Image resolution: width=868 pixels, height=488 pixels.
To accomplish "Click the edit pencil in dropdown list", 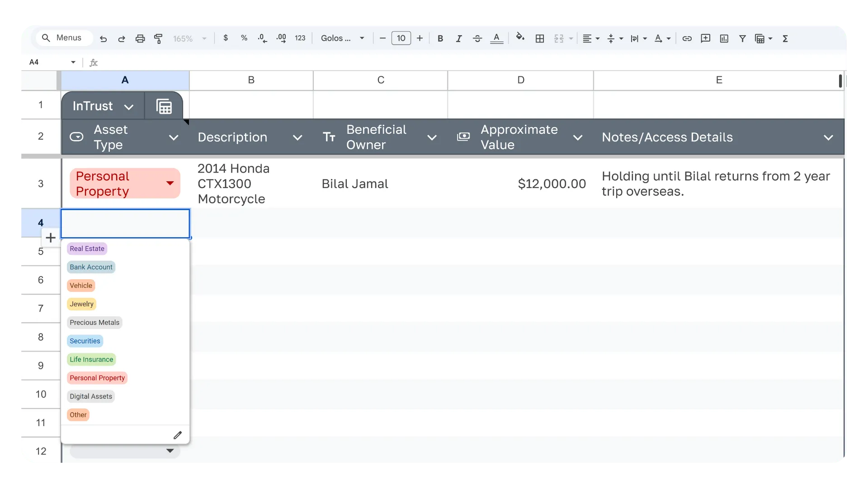I will tap(178, 435).
